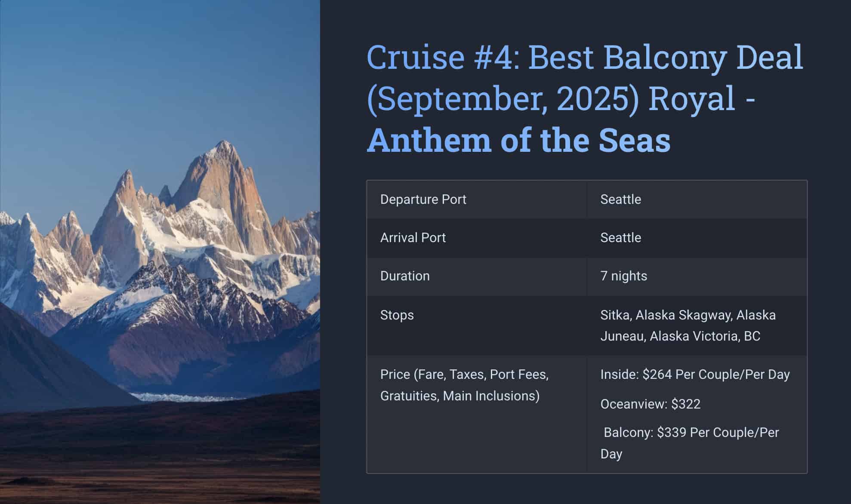Click "Seattle" in the Arrival Port row
851x504 pixels.
click(620, 238)
